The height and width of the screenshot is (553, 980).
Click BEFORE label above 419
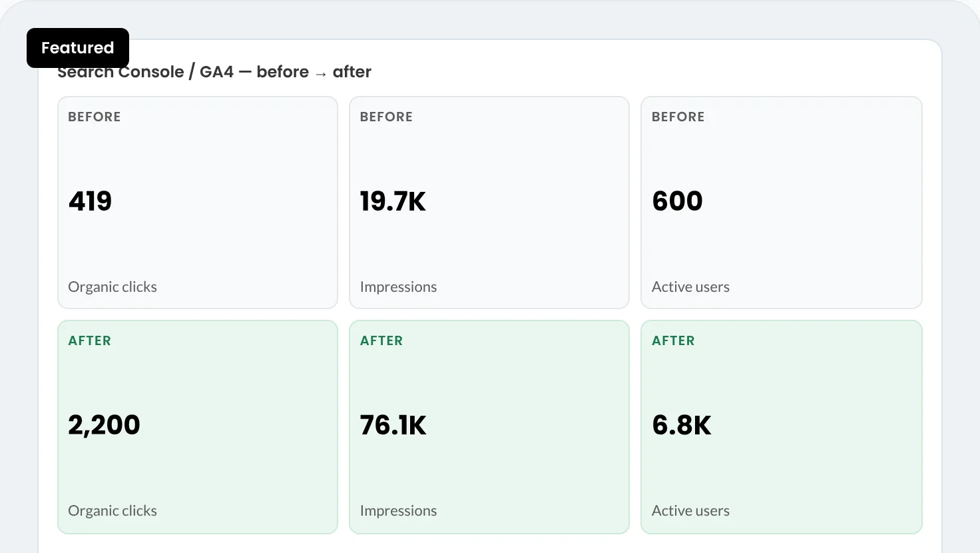click(x=95, y=117)
